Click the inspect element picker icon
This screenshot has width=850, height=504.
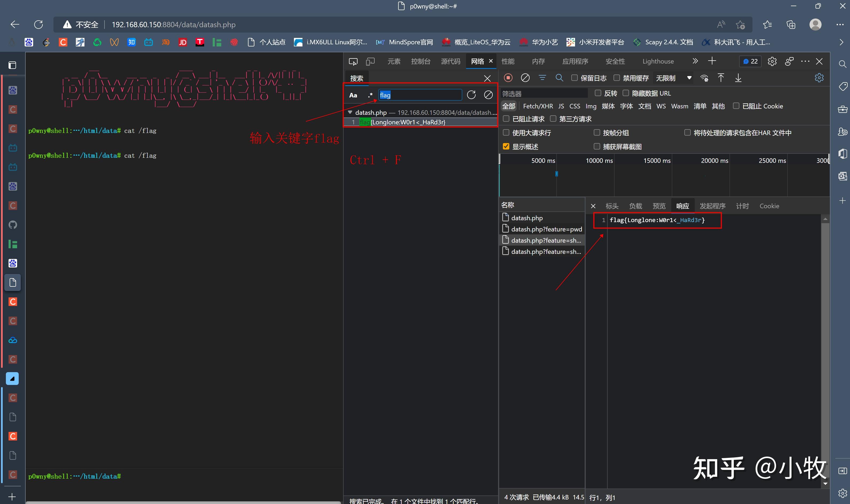click(x=353, y=61)
